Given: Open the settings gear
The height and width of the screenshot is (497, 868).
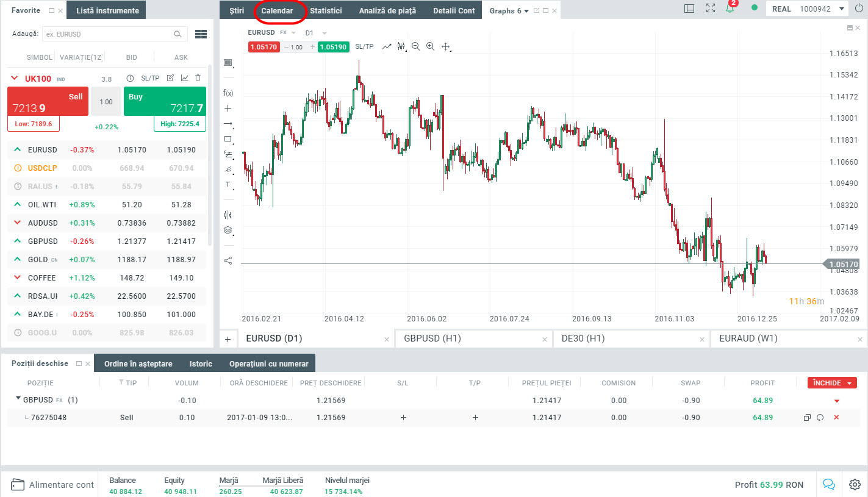Looking at the screenshot, I should pyautogui.click(x=855, y=484).
